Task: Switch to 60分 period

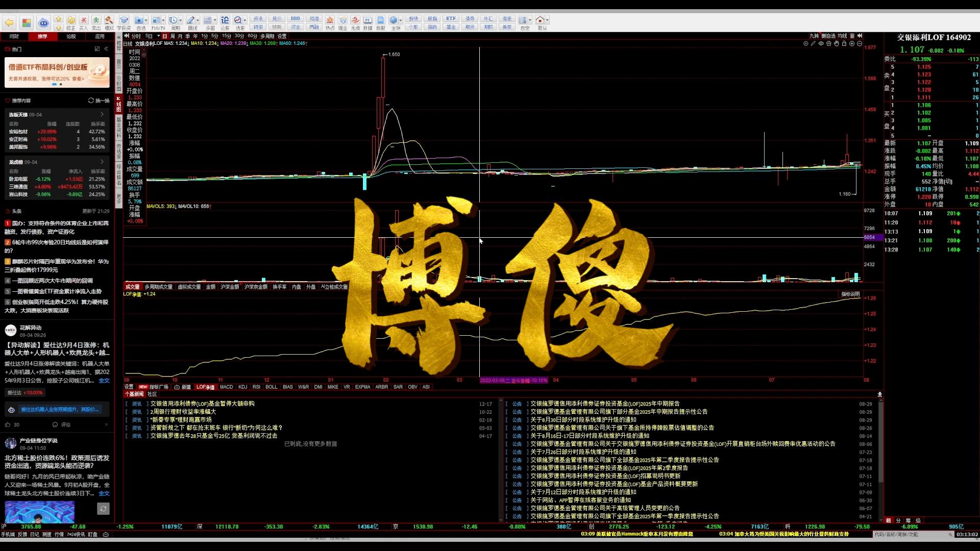Action: tap(253, 36)
